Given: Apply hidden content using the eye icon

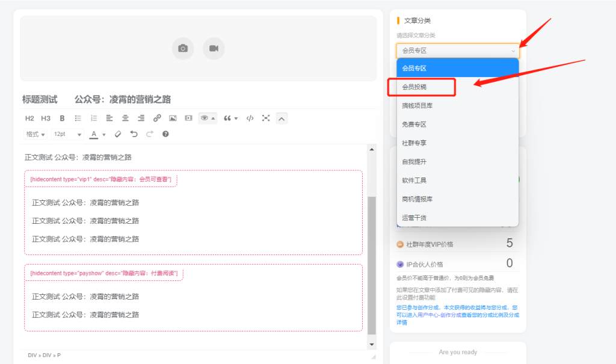Looking at the screenshot, I should [203, 118].
